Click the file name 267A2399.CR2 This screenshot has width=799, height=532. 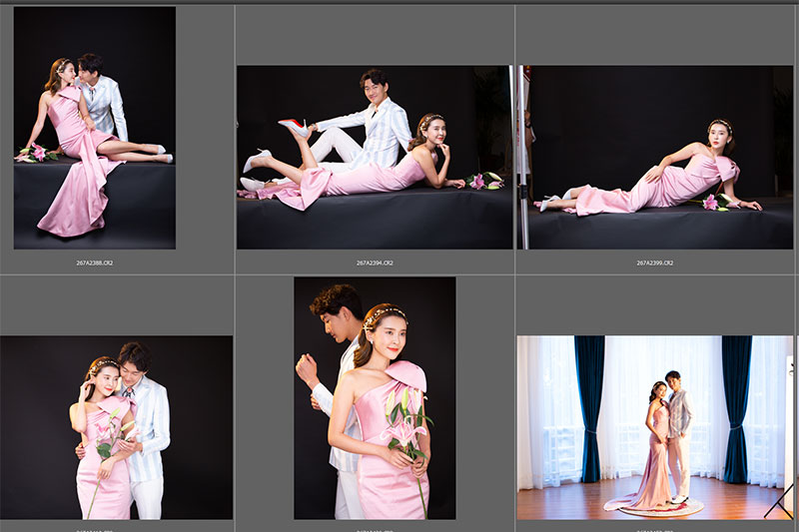coord(655,264)
